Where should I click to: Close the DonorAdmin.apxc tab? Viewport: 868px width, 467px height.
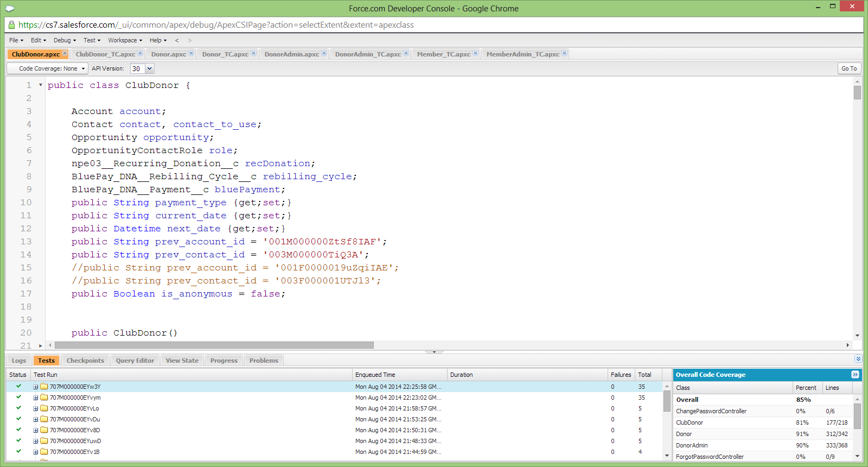point(324,53)
